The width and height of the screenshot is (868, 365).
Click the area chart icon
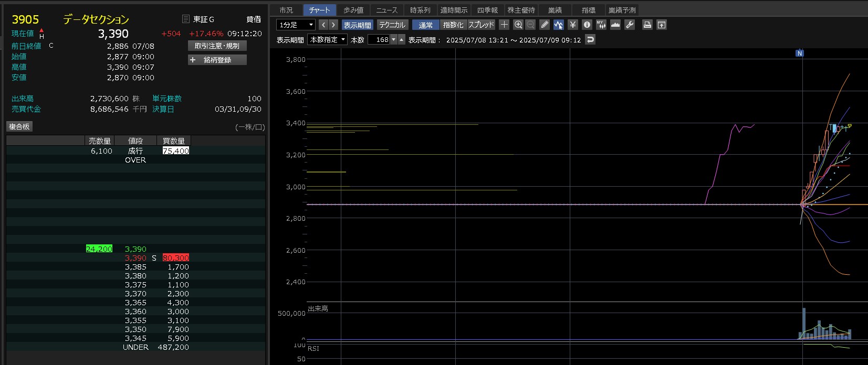click(x=615, y=25)
